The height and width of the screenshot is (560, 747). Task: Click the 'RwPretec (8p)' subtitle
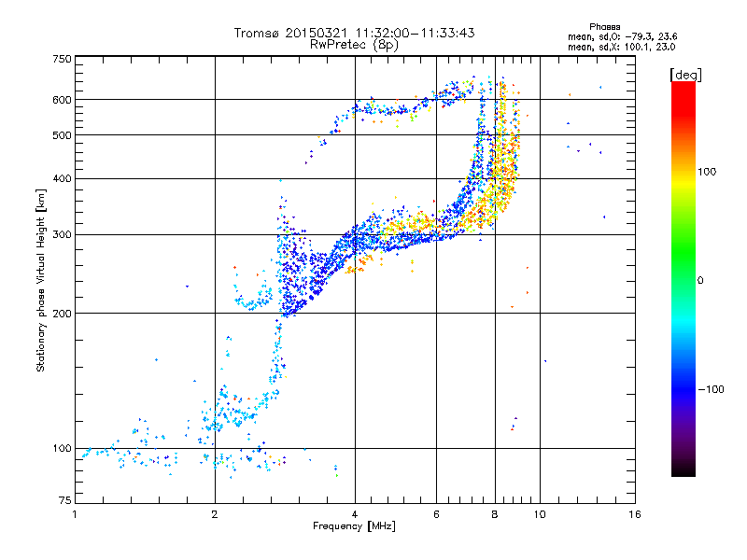tap(354, 45)
